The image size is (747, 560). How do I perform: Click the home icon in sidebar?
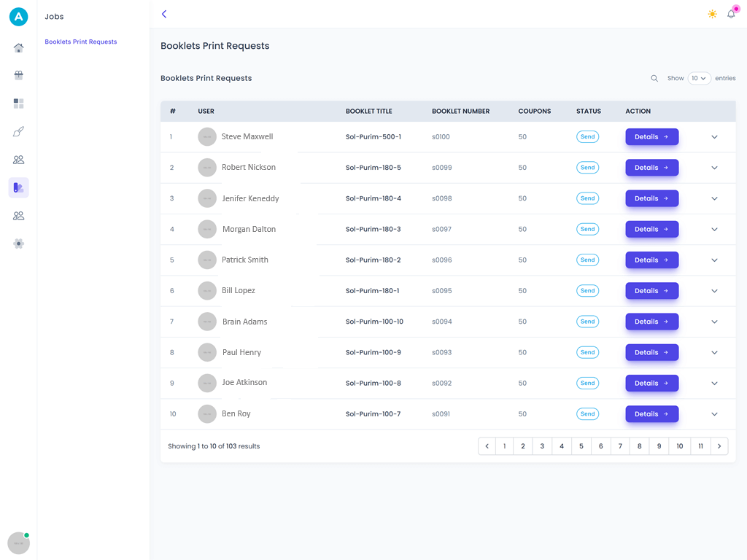19,48
